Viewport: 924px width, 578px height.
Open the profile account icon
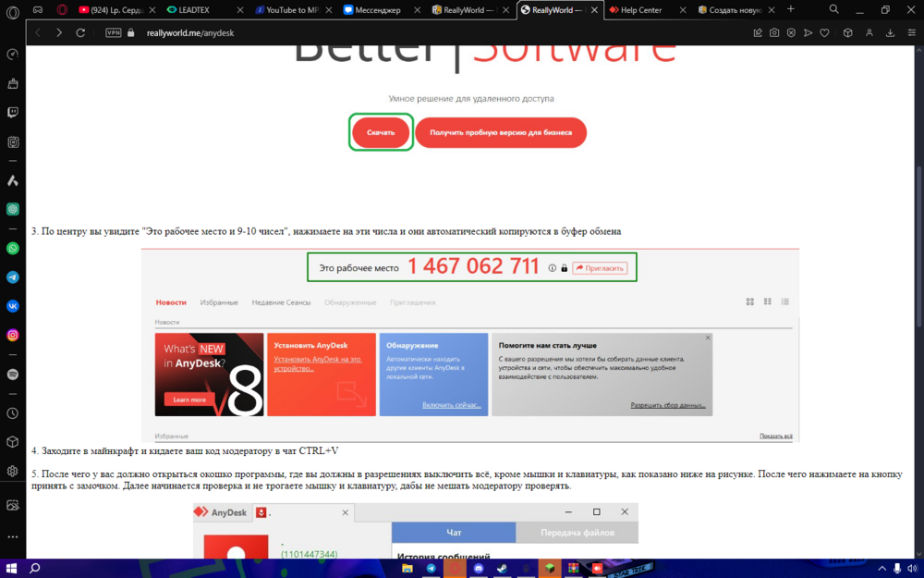pyautogui.click(x=869, y=33)
